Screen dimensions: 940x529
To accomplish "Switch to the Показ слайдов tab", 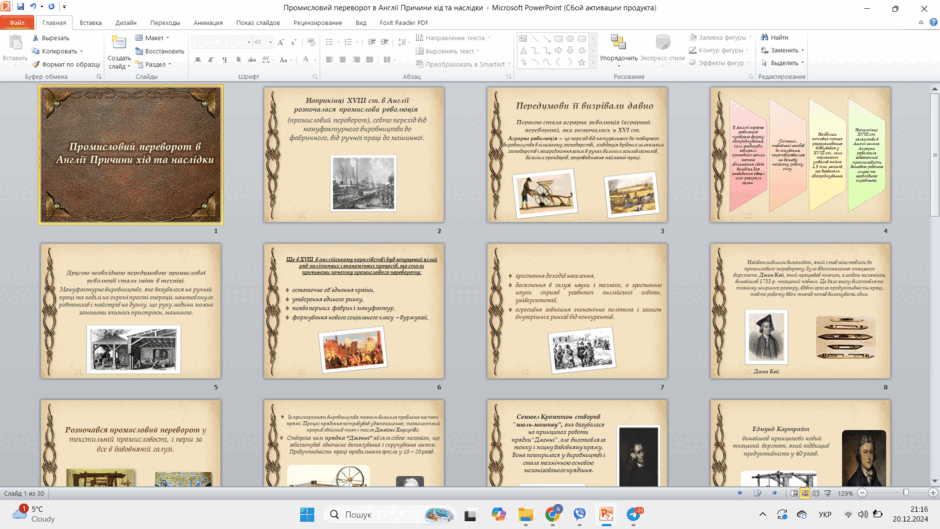I will 258,23.
